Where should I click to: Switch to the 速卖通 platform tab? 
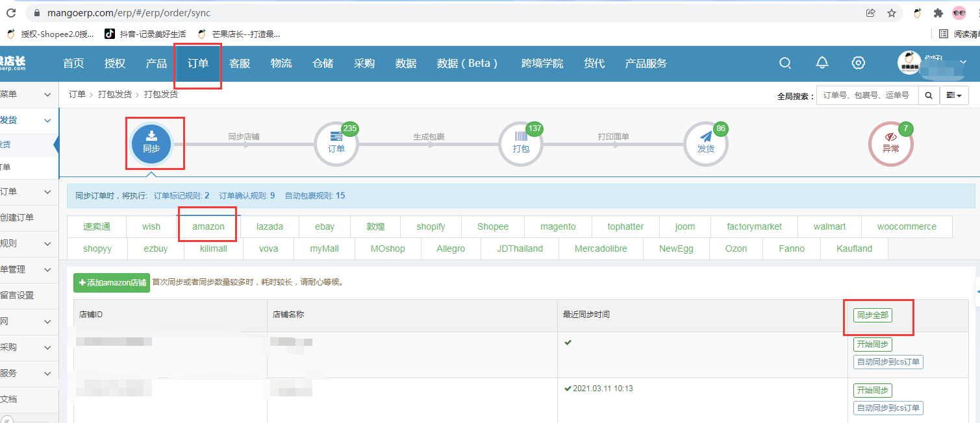[x=97, y=226]
